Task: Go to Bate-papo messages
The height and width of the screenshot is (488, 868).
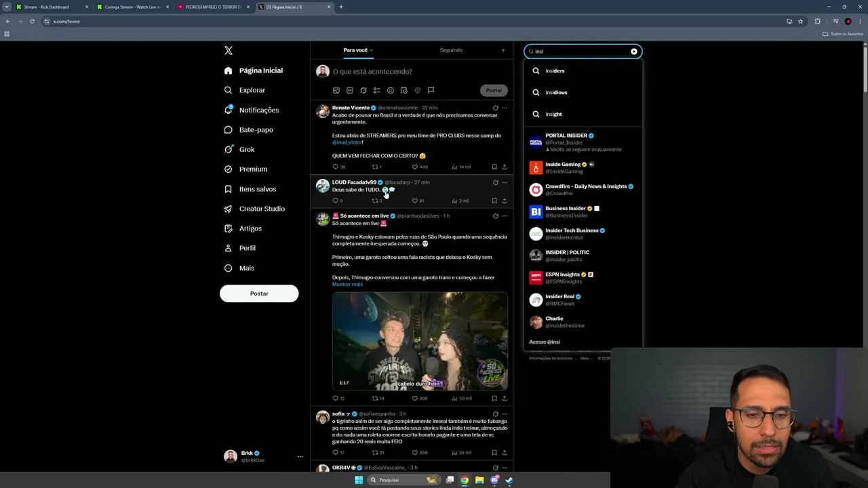Action: [x=249, y=129]
